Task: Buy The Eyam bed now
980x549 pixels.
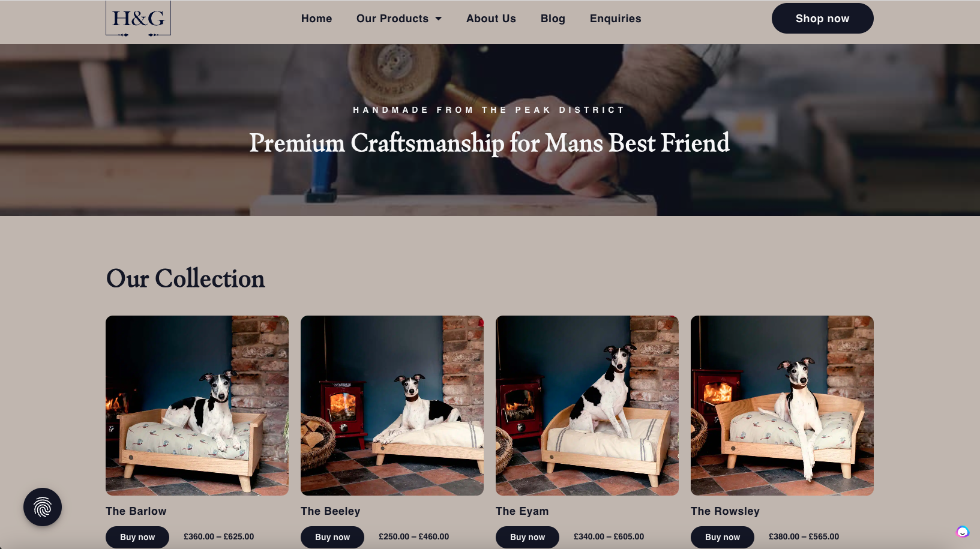Action: (x=528, y=537)
